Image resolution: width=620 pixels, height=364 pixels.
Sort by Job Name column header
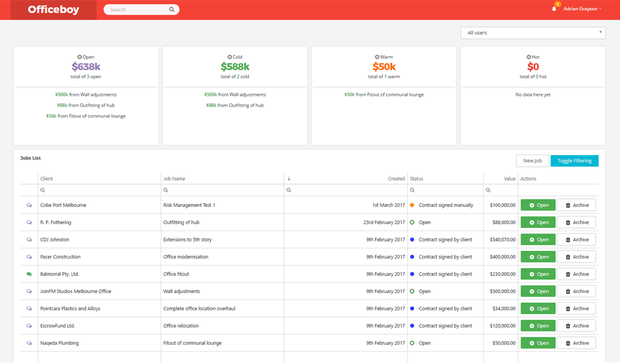[x=174, y=179]
